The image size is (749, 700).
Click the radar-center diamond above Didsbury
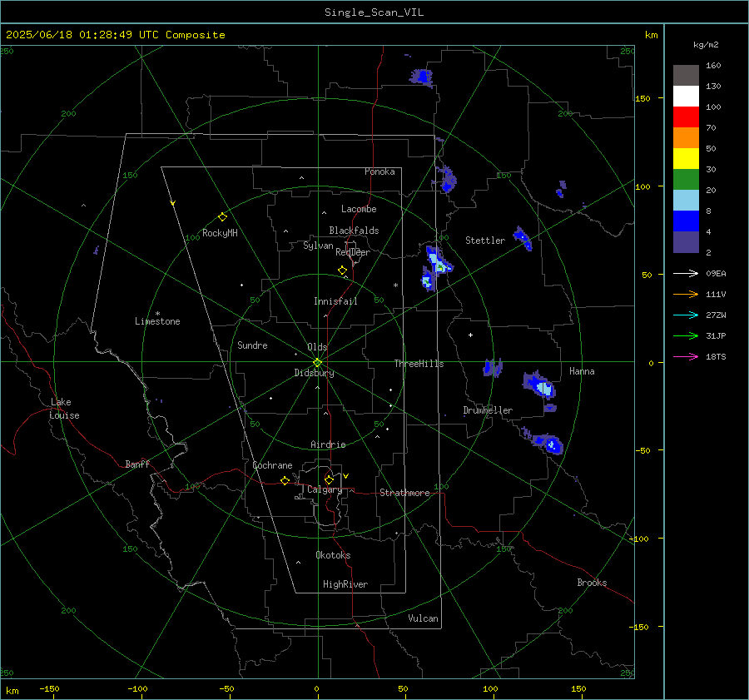[x=317, y=363]
